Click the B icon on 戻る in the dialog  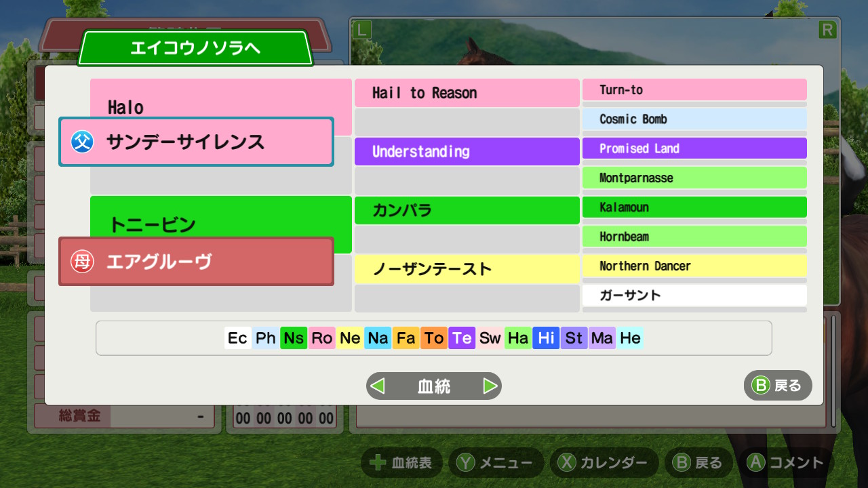(761, 386)
